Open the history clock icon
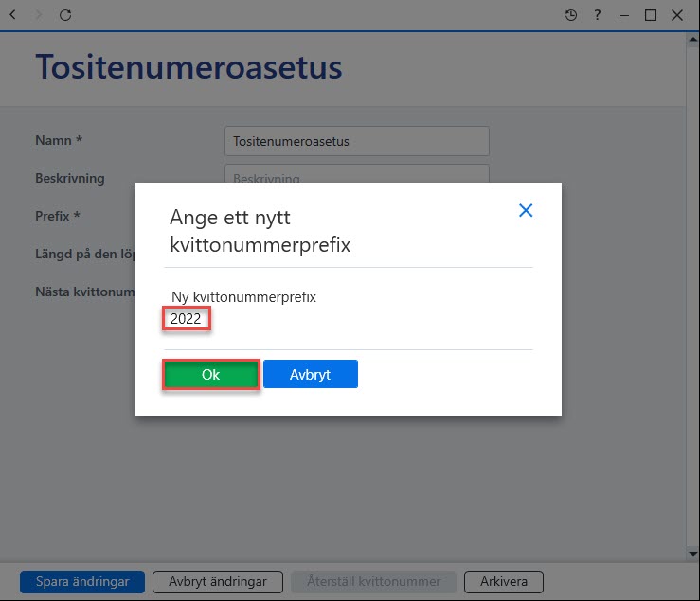The height and width of the screenshot is (601, 700). point(570,15)
